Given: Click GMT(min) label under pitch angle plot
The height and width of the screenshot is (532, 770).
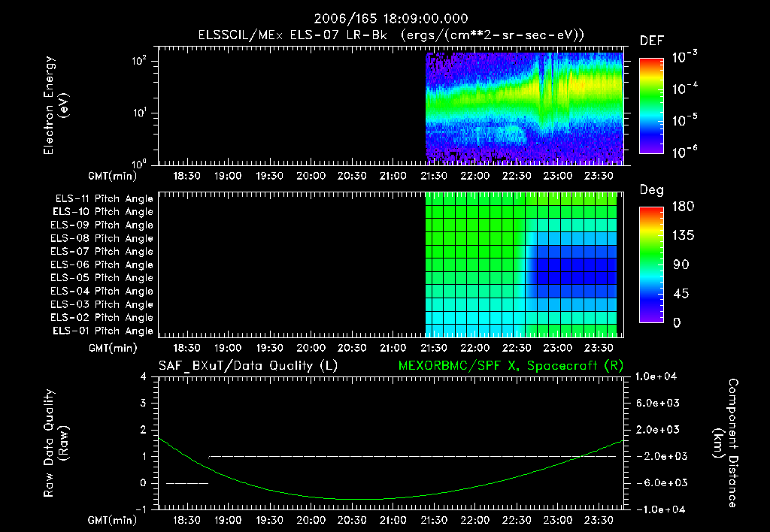Looking at the screenshot, I should pos(113,348).
